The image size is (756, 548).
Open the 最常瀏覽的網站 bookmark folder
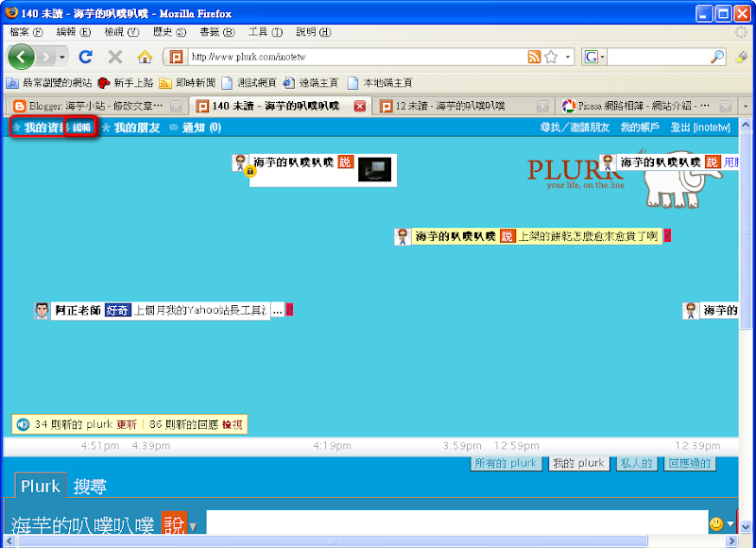49,83
